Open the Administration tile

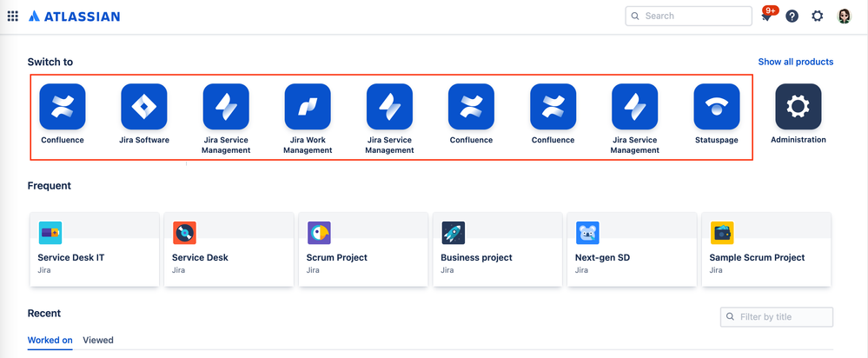coord(798,114)
